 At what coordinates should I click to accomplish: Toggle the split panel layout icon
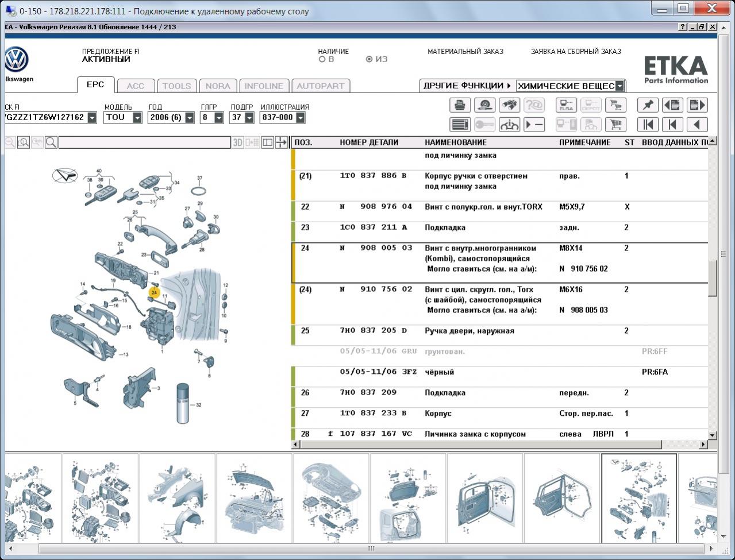[267, 142]
